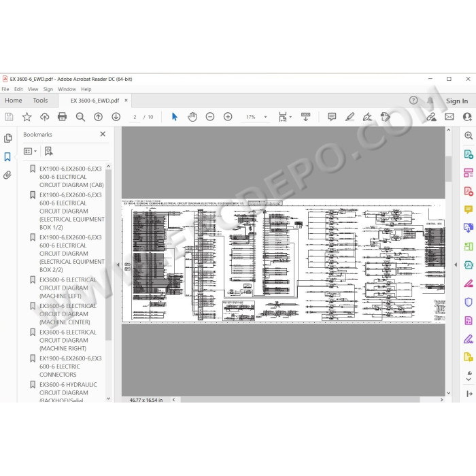
Task: Open bookmark ELECTRIC CONNECTORS
Action: click(x=71, y=367)
